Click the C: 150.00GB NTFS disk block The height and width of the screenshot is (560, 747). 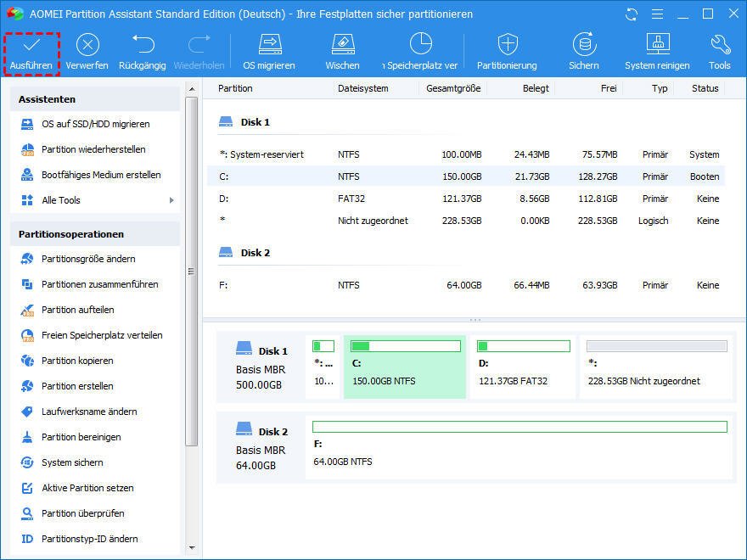tap(405, 367)
